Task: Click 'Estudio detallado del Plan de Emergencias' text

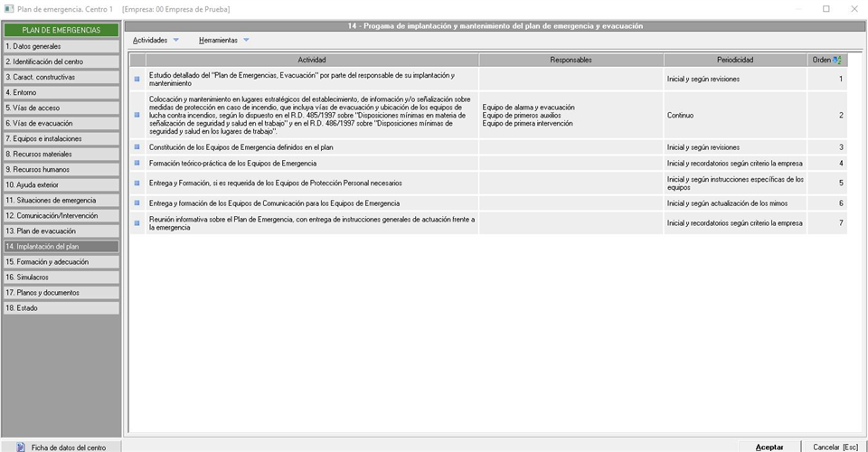Action: [x=302, y=80]
